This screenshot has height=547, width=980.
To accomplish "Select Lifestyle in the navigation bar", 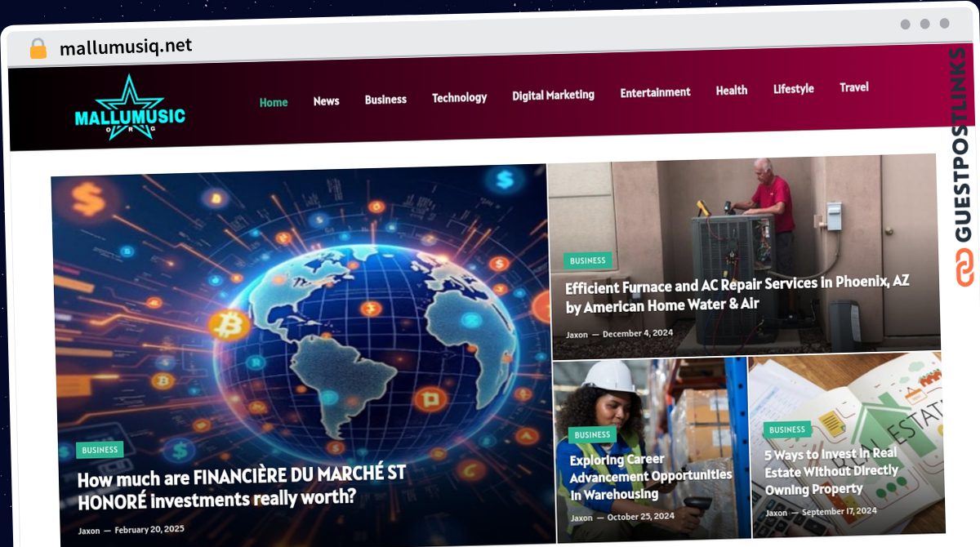I will click(794, 89).
